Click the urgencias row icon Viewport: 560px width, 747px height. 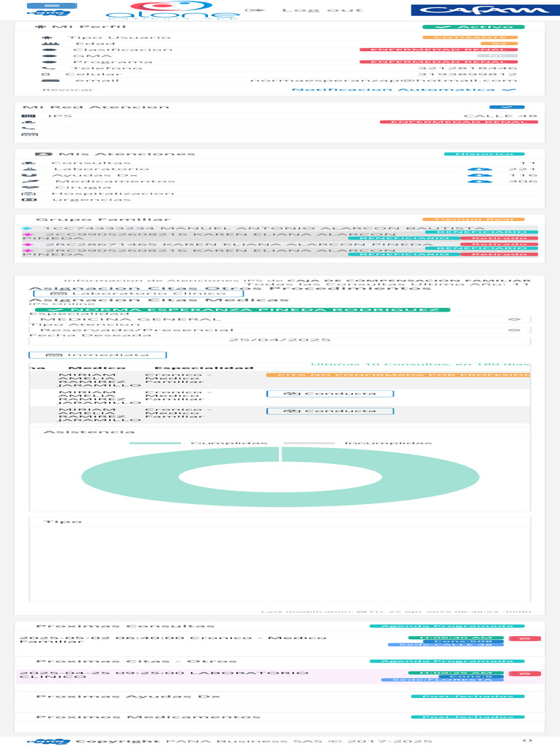[29, 200]
